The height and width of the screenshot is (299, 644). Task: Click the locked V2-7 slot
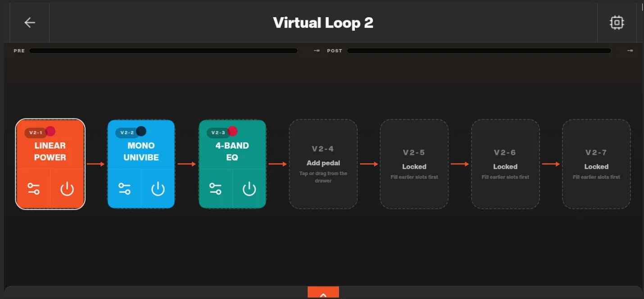pos(596,164)
